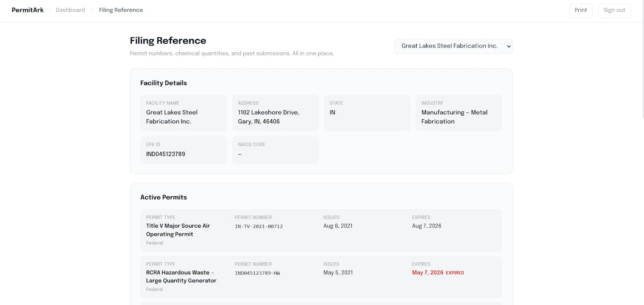This screenshot has height=305, width=644.
Task: Click the state value IN
Action: (332, 112)
